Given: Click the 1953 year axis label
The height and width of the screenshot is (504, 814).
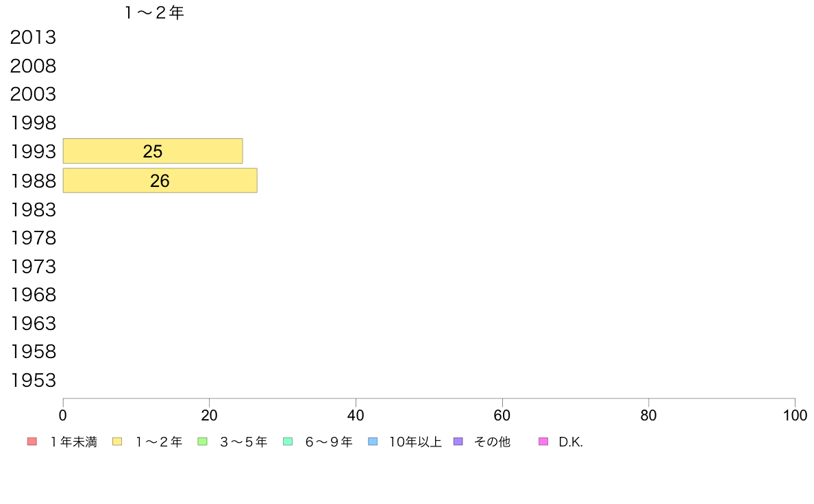Looking at the screenshot, I should [33, 381].
